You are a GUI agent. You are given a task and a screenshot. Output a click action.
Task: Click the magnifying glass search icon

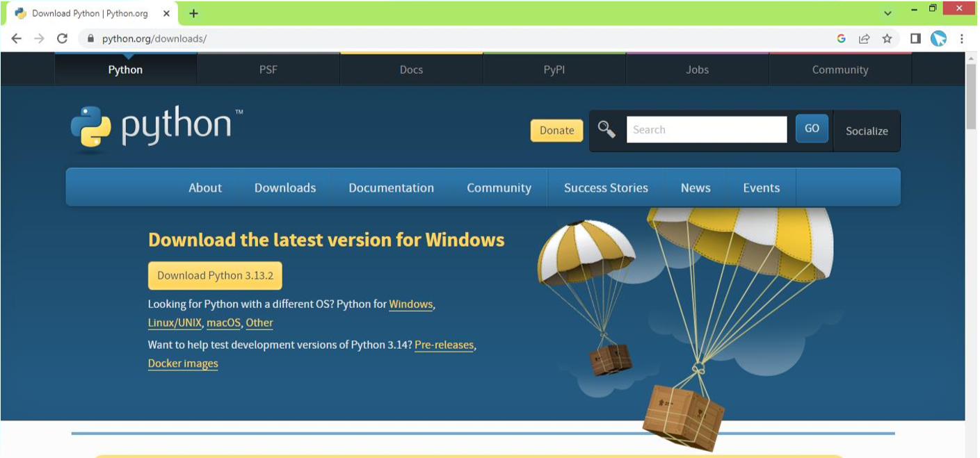[607, 129]
